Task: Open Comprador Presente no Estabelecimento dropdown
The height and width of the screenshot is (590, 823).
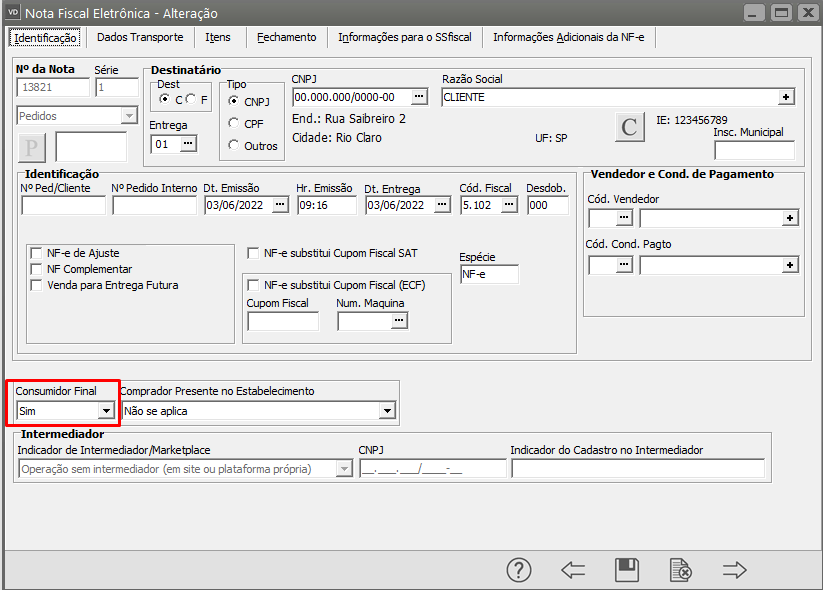Action: point(387,411)
